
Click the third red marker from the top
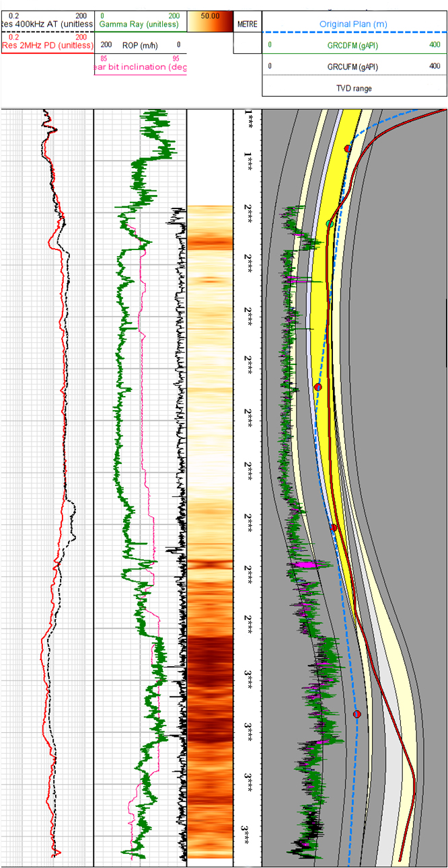334,528
